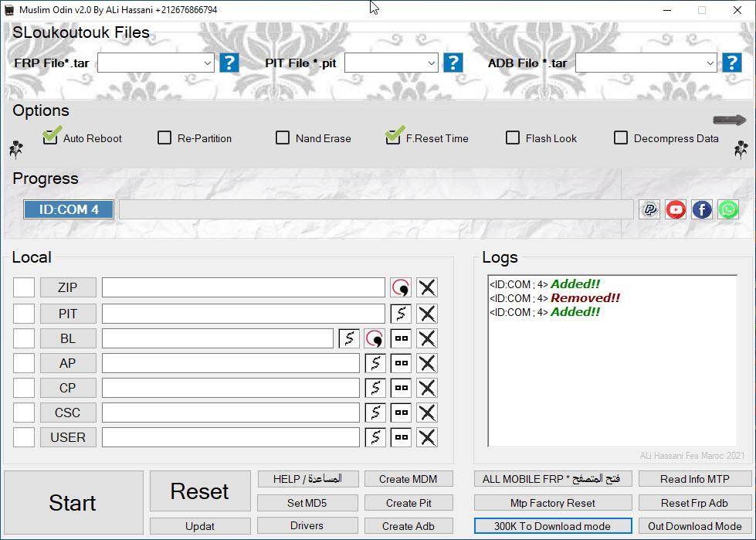Disable the Auto Reboot option
Image resolution: width=756 pixels, height=540 pixels.
click(x=50, y=138)
